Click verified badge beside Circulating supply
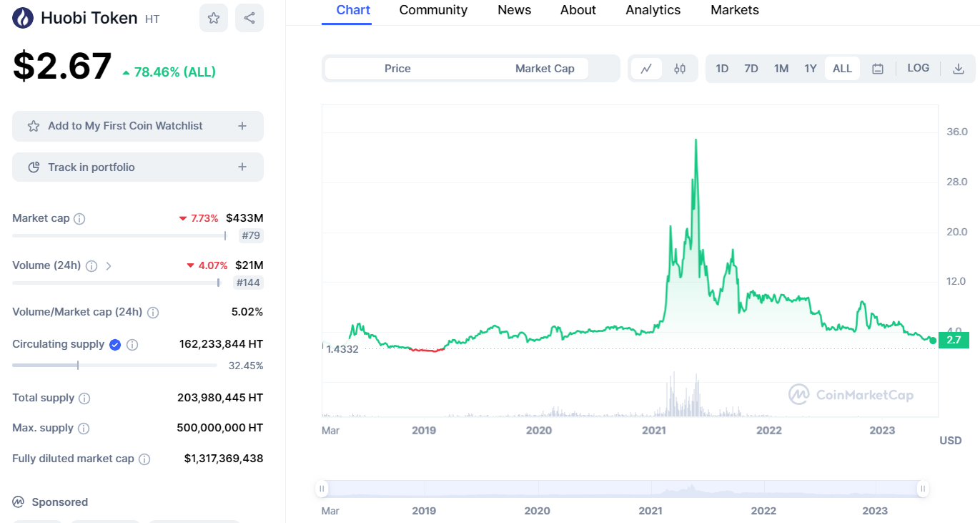The width and height of the screenshot is (980, 523). point(115,345)
